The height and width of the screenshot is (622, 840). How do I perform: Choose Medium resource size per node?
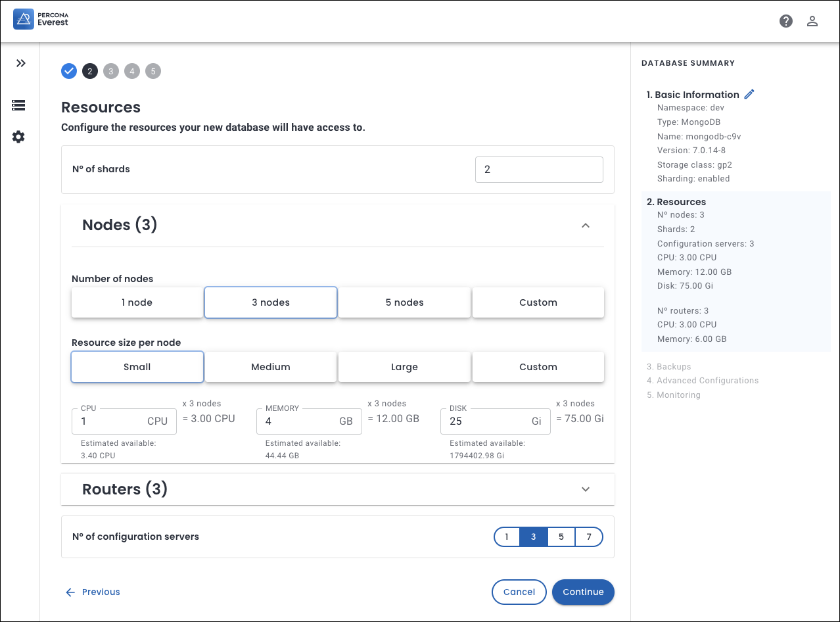[x=270, y=367]
